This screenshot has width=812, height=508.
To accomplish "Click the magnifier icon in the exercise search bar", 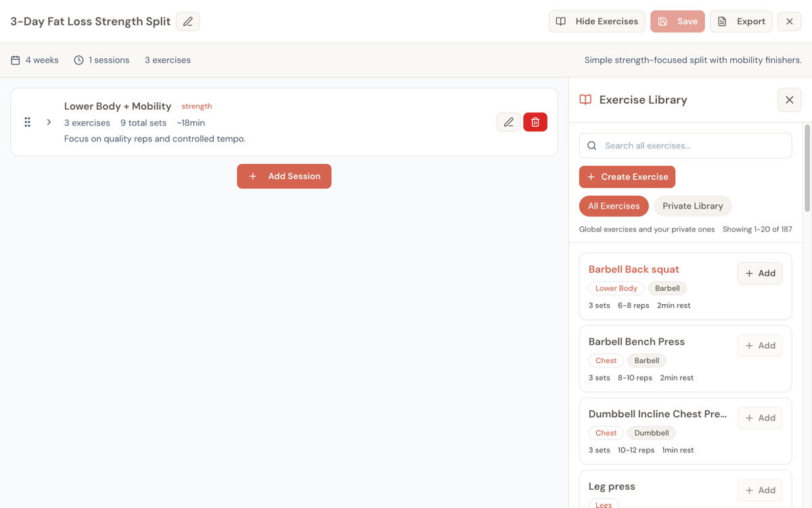I will tap(591, 145).
